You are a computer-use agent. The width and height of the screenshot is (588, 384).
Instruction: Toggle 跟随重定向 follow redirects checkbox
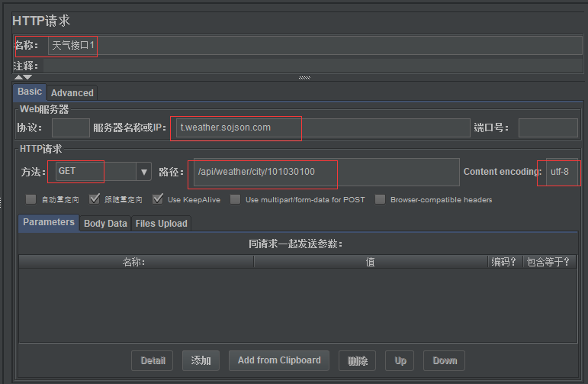[x=95, y=199]
